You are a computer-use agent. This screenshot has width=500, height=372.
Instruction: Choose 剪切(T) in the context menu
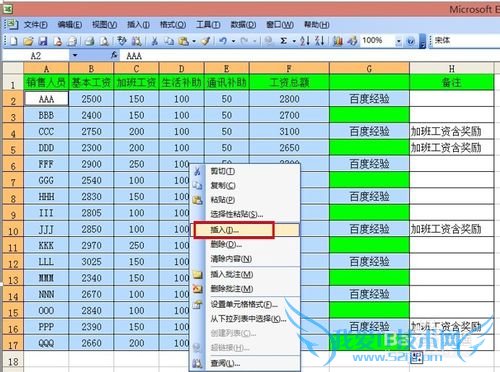(245, 171)
